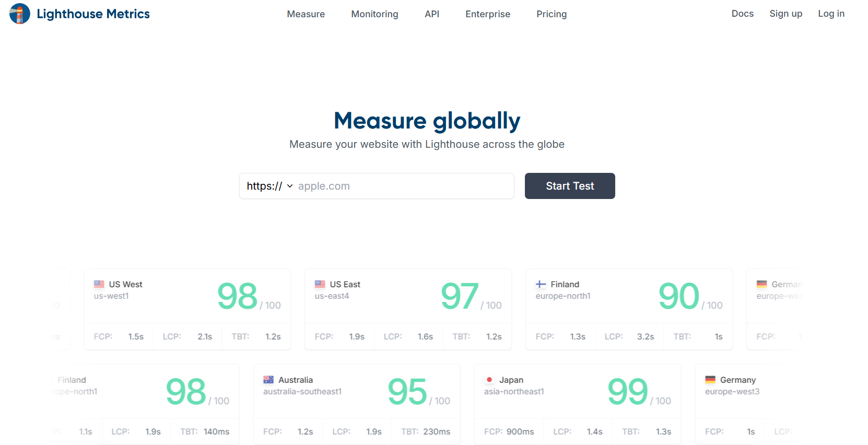The height and width of the screenshot is (445, 868).
Task: Click the Japan flag icon
Action: [x=489, y=380]
